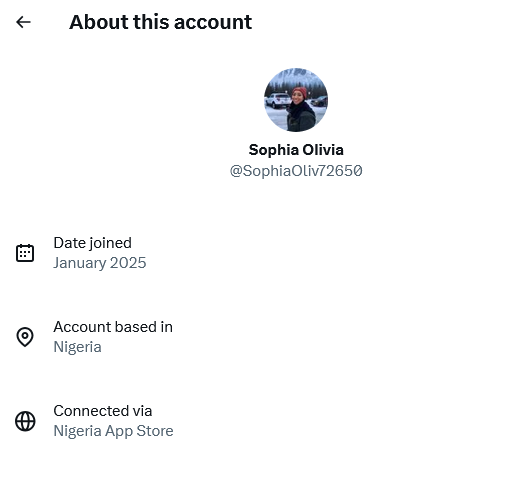Select the Sophia Olivia display name

click(296, 150)
